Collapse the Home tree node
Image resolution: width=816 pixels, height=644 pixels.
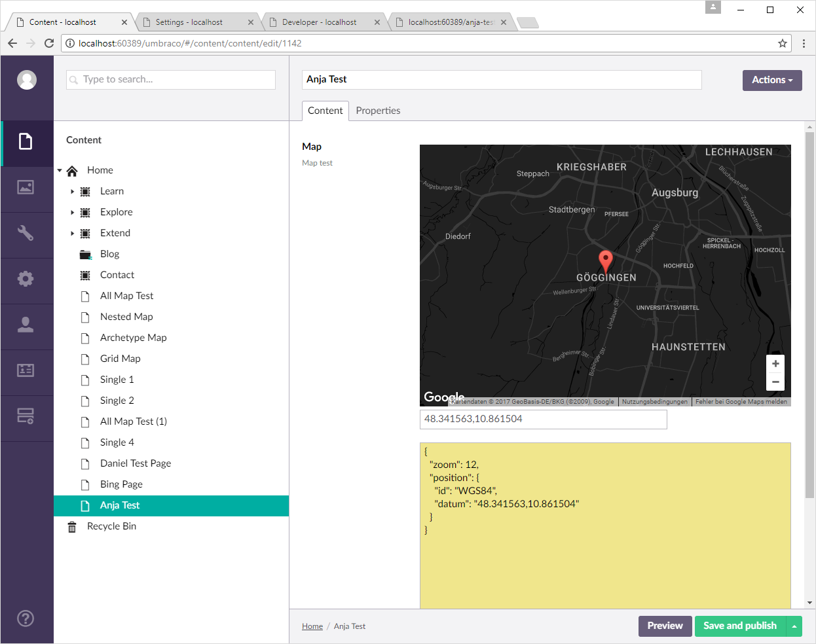(x=60, y=171)
